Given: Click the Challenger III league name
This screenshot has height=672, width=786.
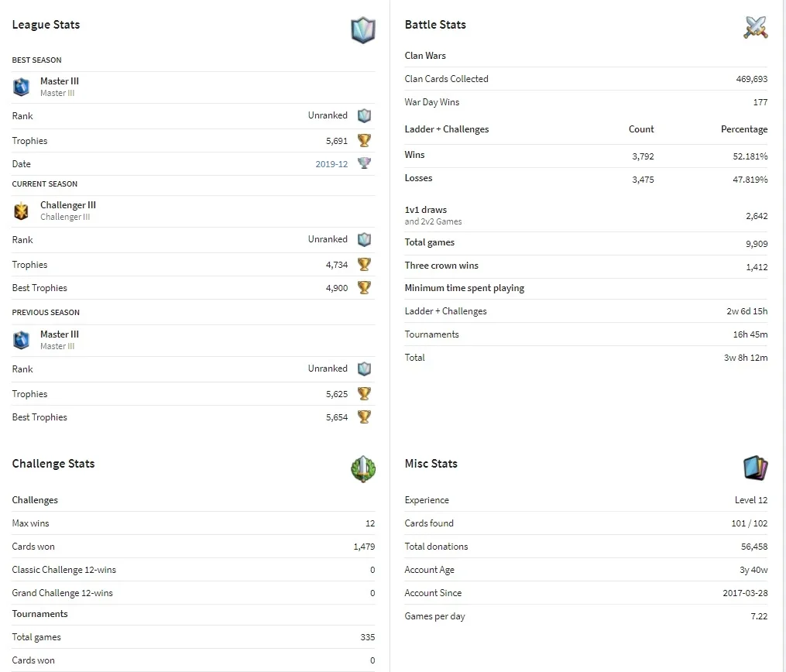Looking at the screenshot, I should [68, 205].
